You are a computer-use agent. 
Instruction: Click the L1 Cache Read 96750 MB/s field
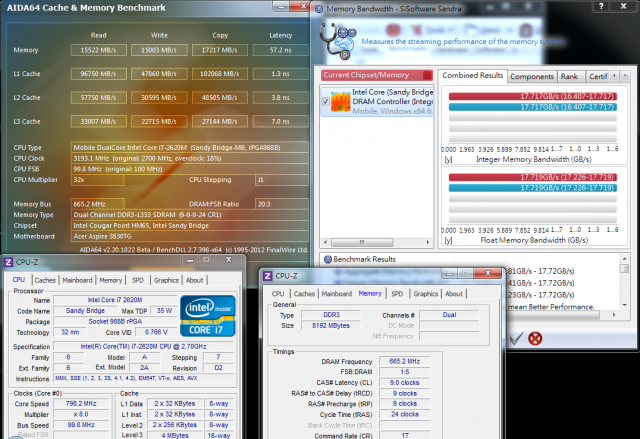(x=98, y=74)
